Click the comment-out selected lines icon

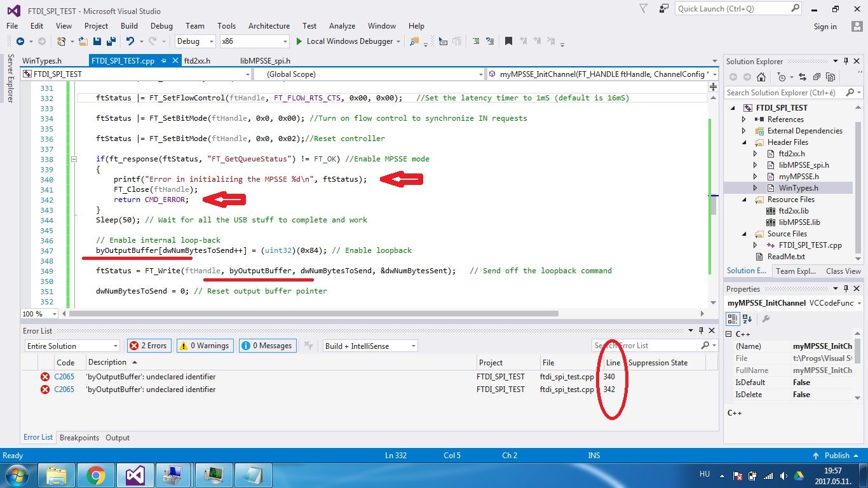475,41
